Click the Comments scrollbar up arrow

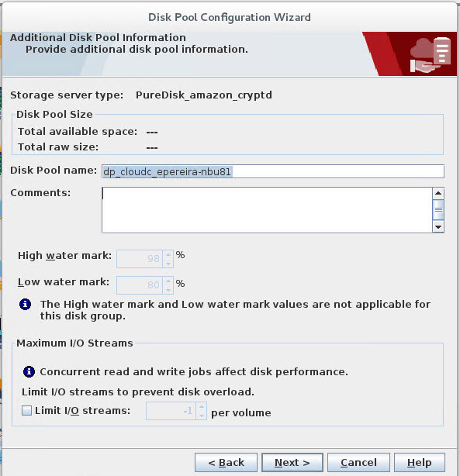pos(438,193)
